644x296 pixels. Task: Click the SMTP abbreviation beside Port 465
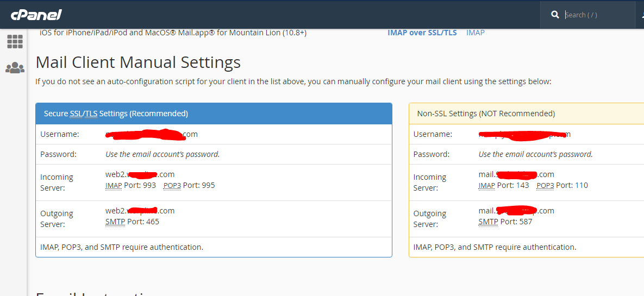pyautogui.click(x=115, y=222)
